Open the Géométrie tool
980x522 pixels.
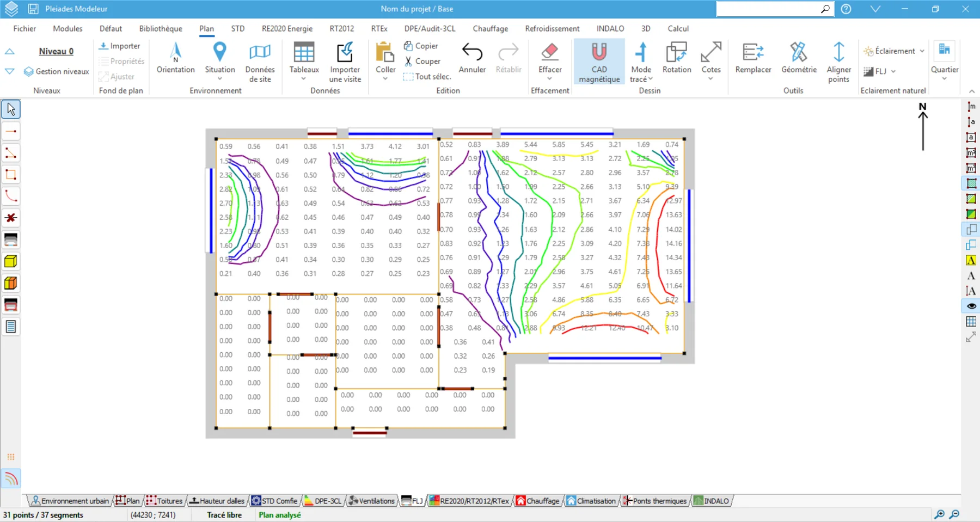(799, 58)
